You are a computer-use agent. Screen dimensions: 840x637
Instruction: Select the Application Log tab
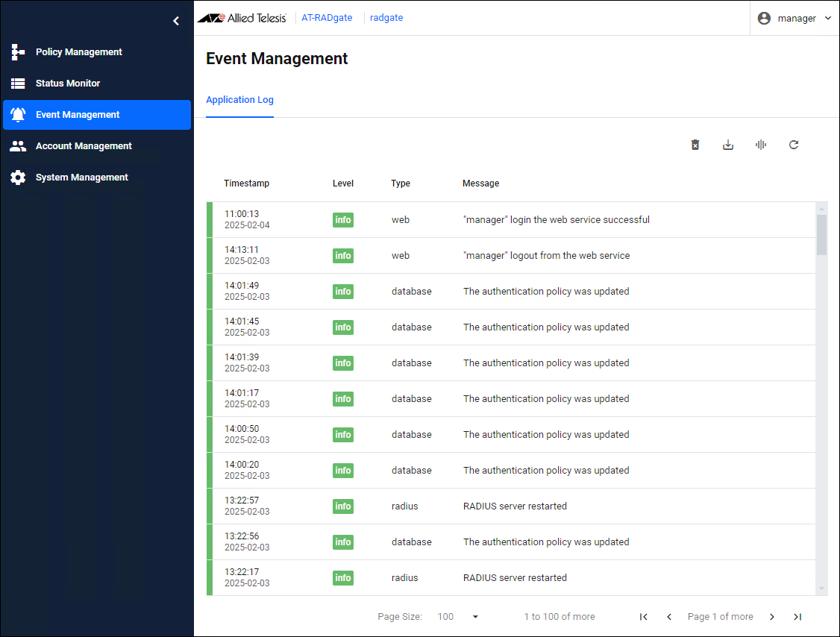coord(239,100)
